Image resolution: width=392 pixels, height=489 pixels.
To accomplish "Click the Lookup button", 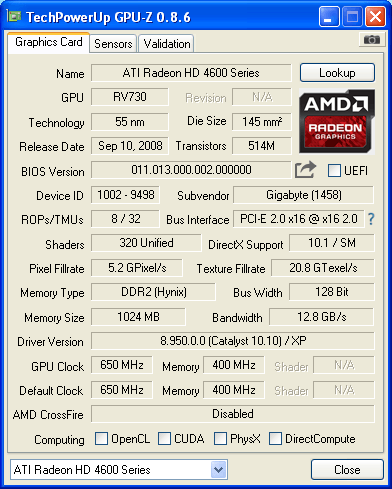I will (337, 73).
